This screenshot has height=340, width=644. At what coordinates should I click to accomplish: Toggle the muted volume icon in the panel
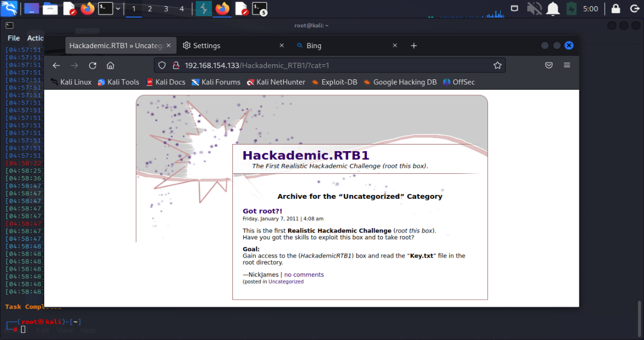[x=534, y=9]
